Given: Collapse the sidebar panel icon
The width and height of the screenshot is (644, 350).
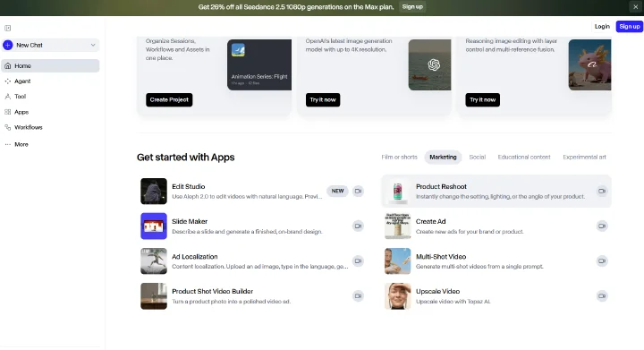Looking at the screenshot, I should (7, 28).
